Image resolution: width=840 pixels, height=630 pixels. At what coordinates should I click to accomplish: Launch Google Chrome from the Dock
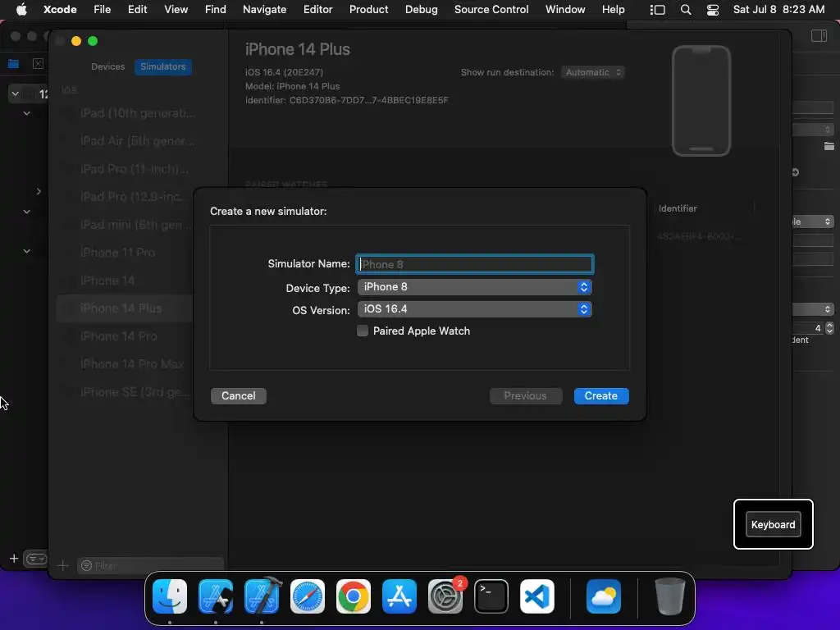pos(354,596)
